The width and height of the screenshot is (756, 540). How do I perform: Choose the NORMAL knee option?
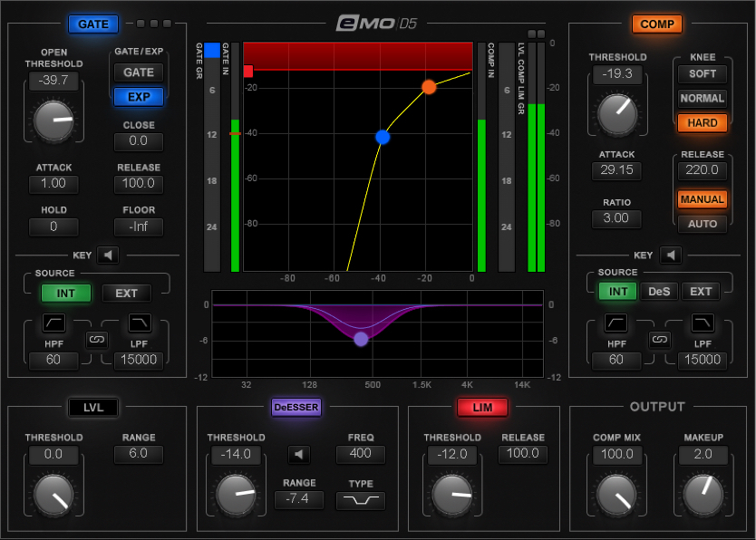click(702, 98)
